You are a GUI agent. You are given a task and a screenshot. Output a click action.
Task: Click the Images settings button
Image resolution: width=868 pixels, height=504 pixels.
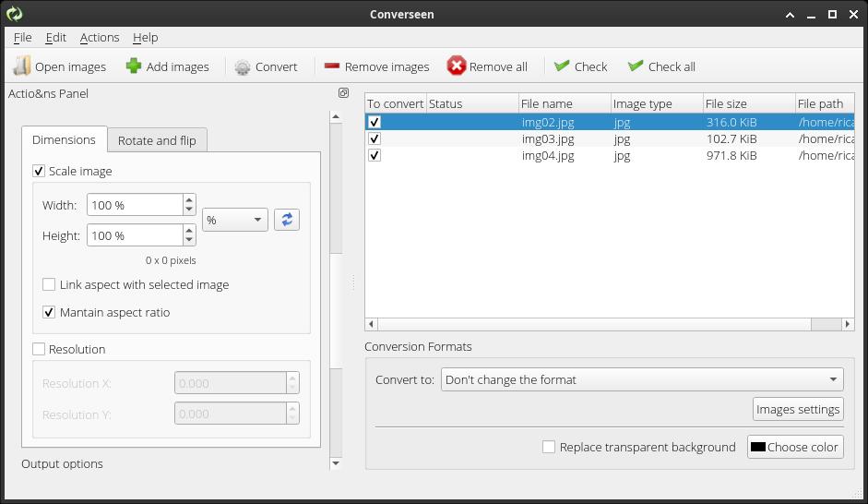click(x=798, y=409)
